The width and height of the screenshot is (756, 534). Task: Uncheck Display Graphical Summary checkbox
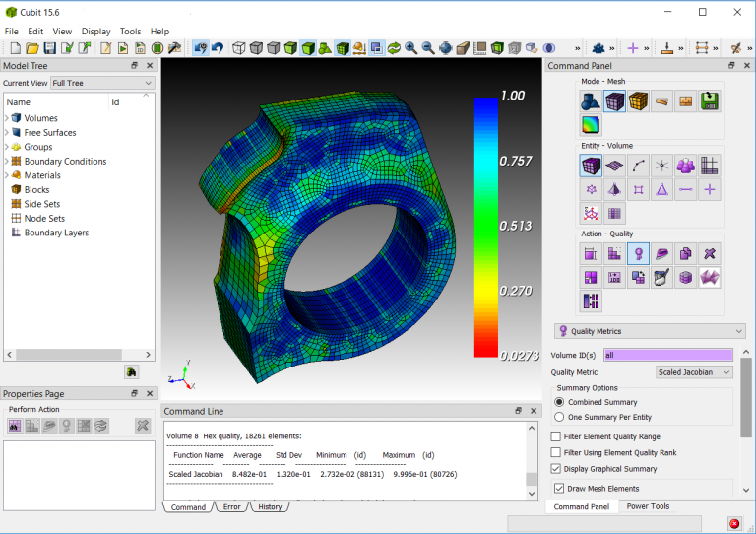pos(556,468)
